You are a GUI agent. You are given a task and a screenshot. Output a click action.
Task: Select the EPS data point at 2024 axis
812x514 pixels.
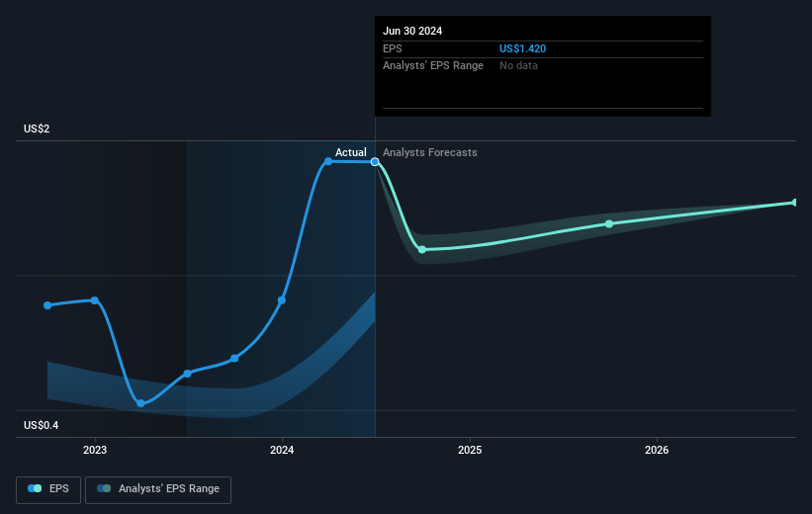(x=282, y=300)
